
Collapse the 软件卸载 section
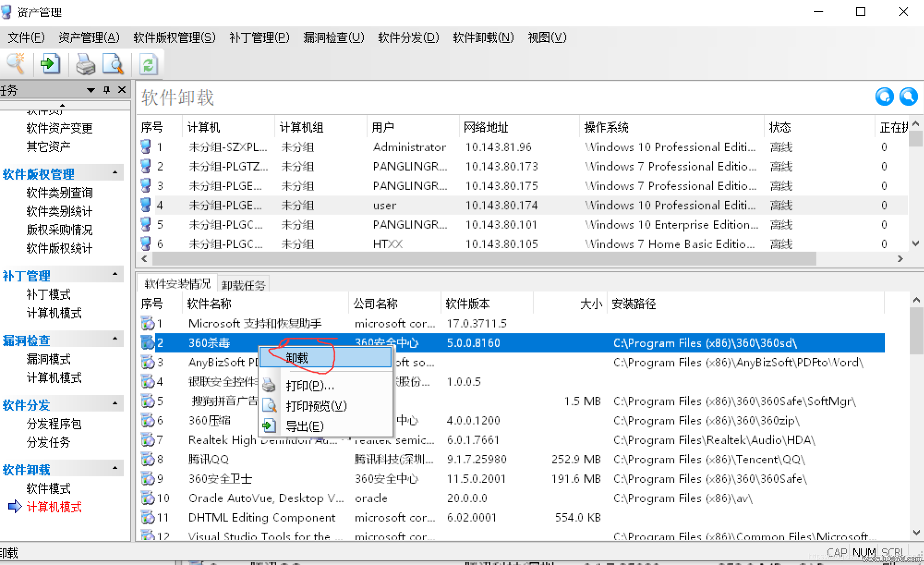tap(115, 468)
